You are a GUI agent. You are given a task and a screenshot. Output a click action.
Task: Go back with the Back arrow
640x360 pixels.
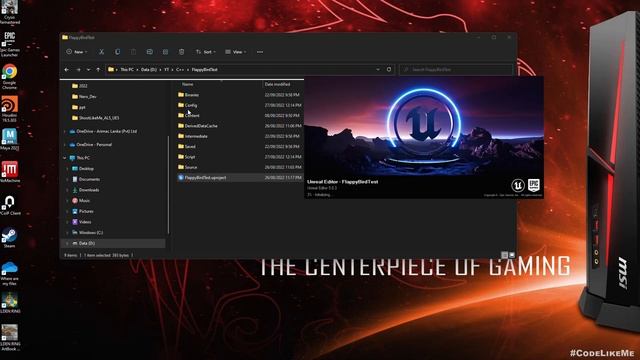point(67,70)
